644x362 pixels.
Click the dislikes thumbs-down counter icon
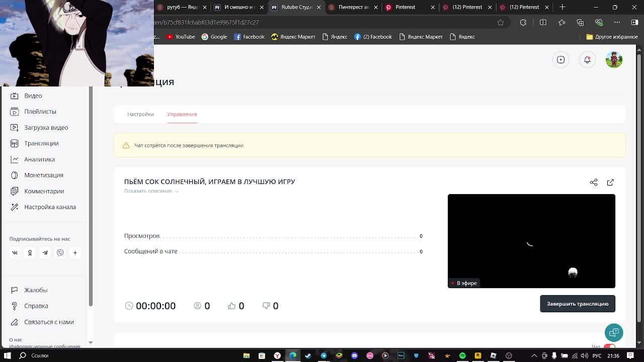tap(266, 306)
